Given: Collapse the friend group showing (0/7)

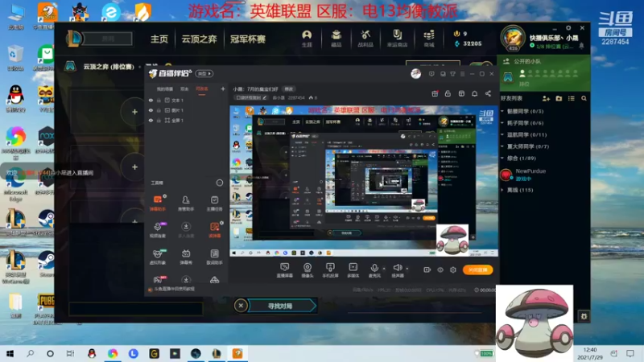Looking at the screenshot, I should tap(502, 146).
